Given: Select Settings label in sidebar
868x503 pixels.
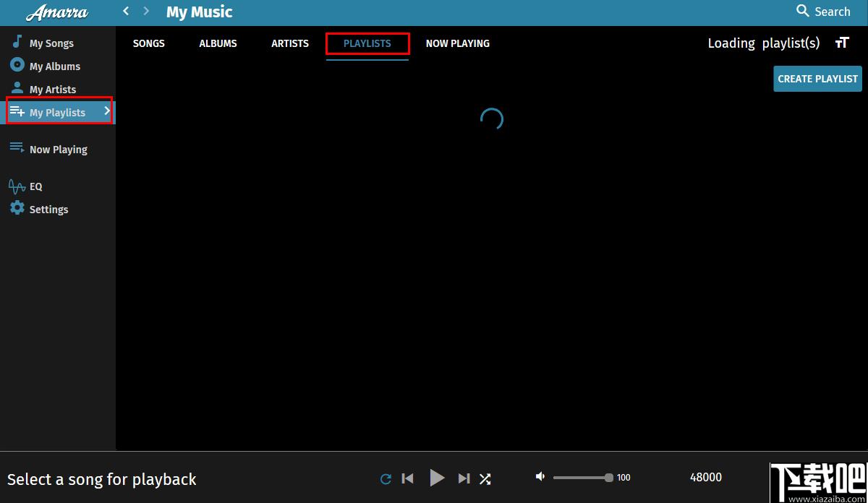Looking at the screenshot, I should click(x=48, y=210).
